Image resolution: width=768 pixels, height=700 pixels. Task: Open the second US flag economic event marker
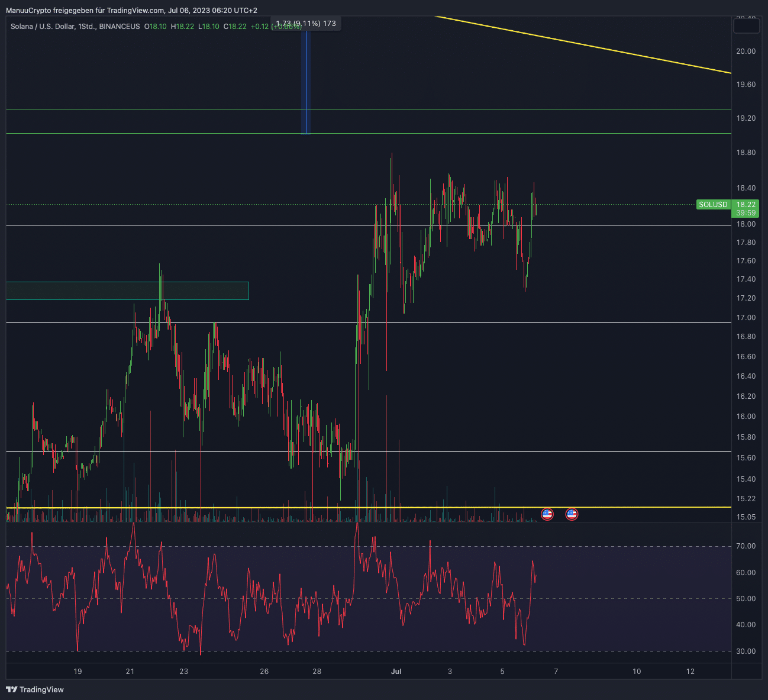(572, 514)
